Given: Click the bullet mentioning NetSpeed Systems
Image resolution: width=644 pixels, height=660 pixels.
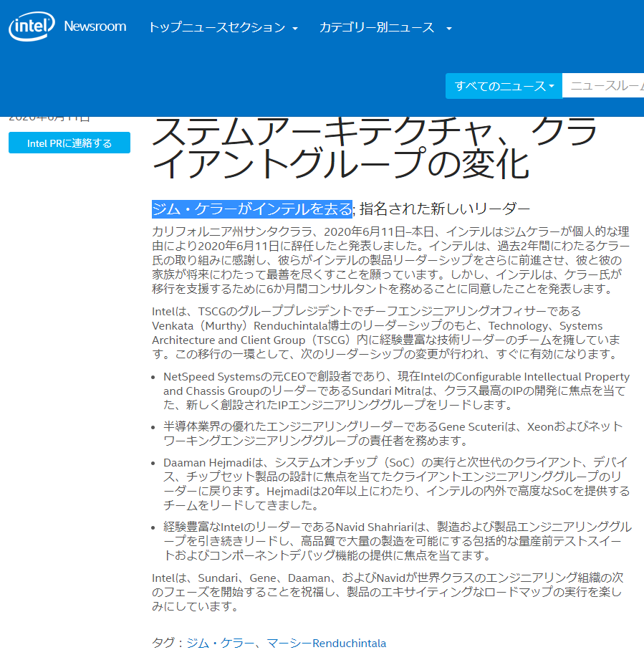Looking at the screenshot, I should [396, 391].
